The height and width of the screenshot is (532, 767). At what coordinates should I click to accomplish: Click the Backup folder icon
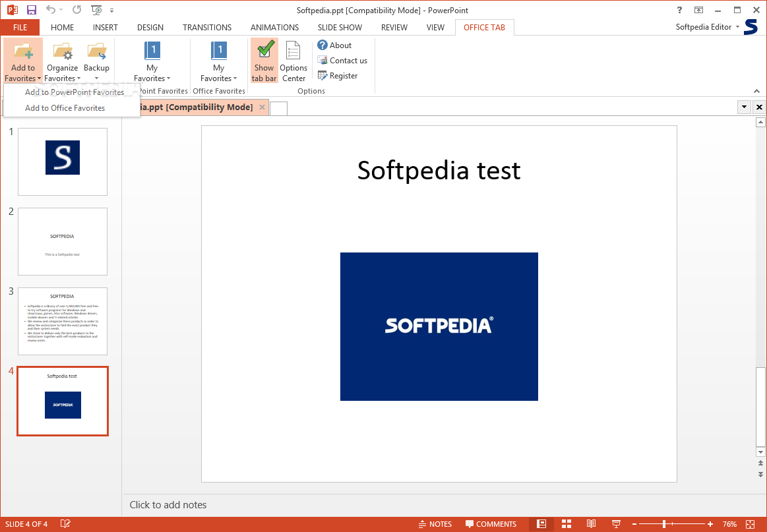click(x=96, y=50)
